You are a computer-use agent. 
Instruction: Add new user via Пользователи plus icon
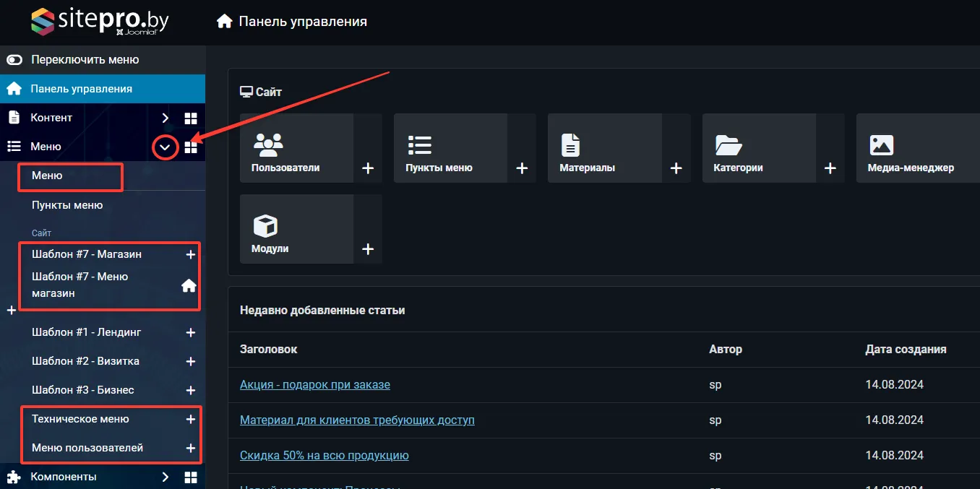click(368, 168)
